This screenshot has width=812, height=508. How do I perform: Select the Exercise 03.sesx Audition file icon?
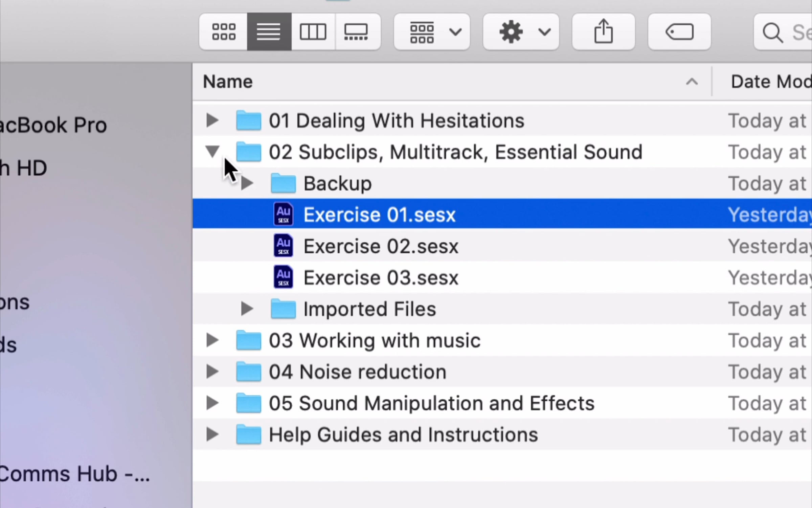(x=283, y=277)
